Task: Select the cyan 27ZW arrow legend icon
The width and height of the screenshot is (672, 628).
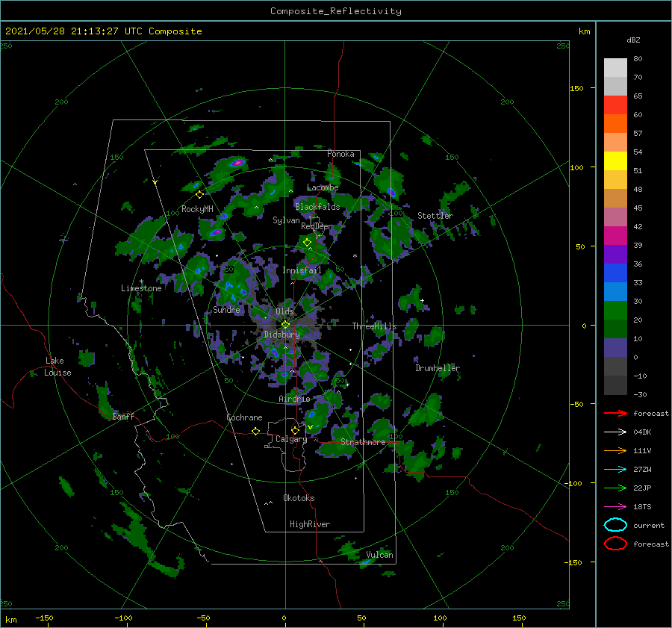Action: (x=615, y=470)
